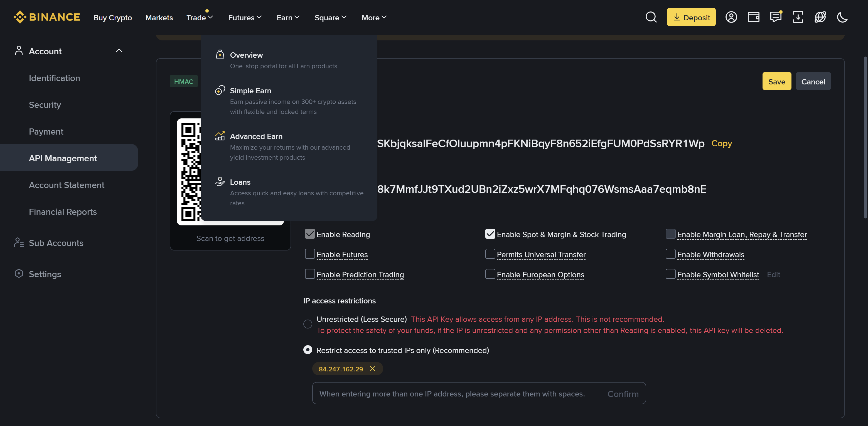Click the Simple Earn coin icon
868x426 pixels.
(x=220, y=90)
